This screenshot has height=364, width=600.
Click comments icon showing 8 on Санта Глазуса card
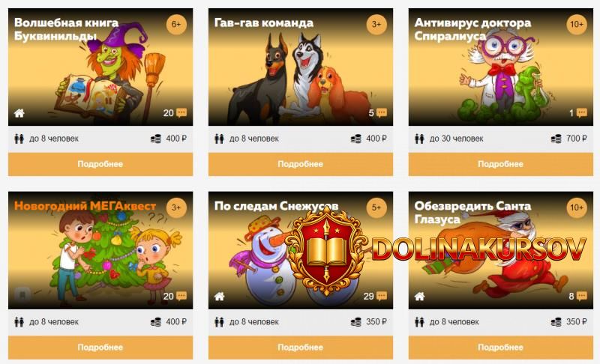coord(582,296)
